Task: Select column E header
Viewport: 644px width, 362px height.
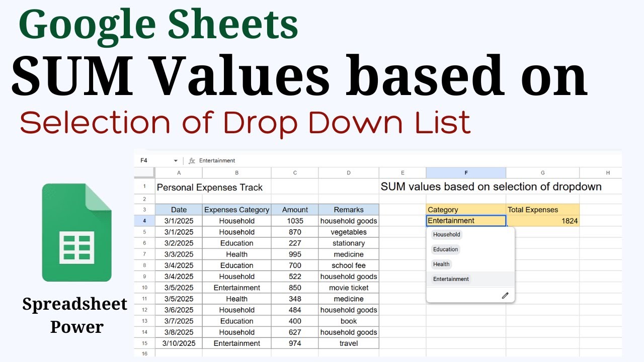Action: point(403,172)
